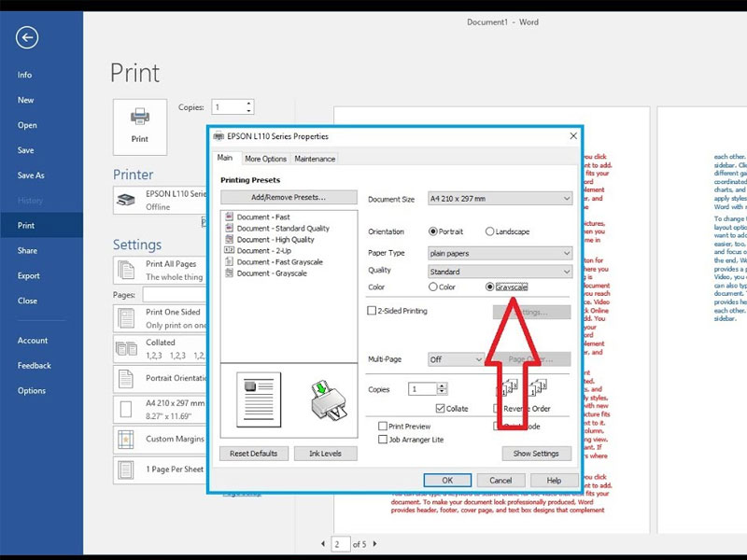The width and height of the screenshot is (747, 560).
Task: Select the Document - 2-Up preset icon
Action: pos(229,250)
